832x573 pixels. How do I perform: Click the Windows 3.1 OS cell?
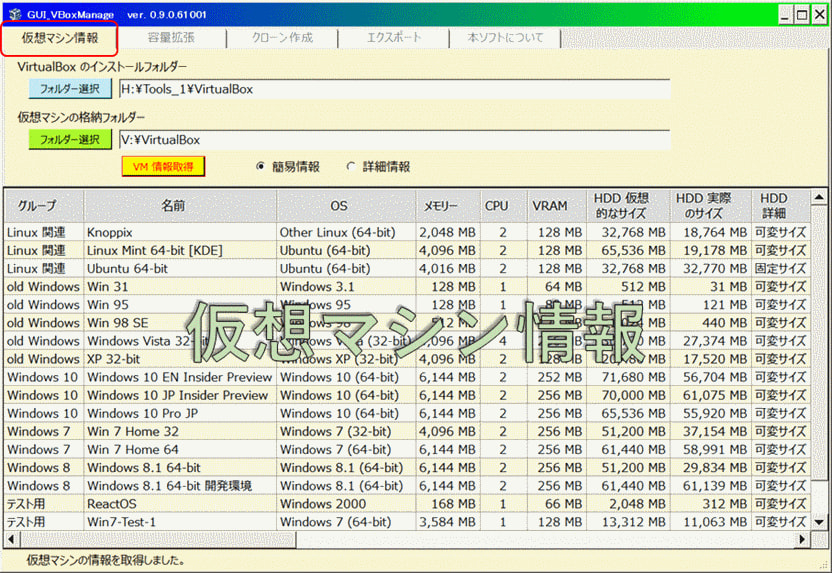(346, 286)
